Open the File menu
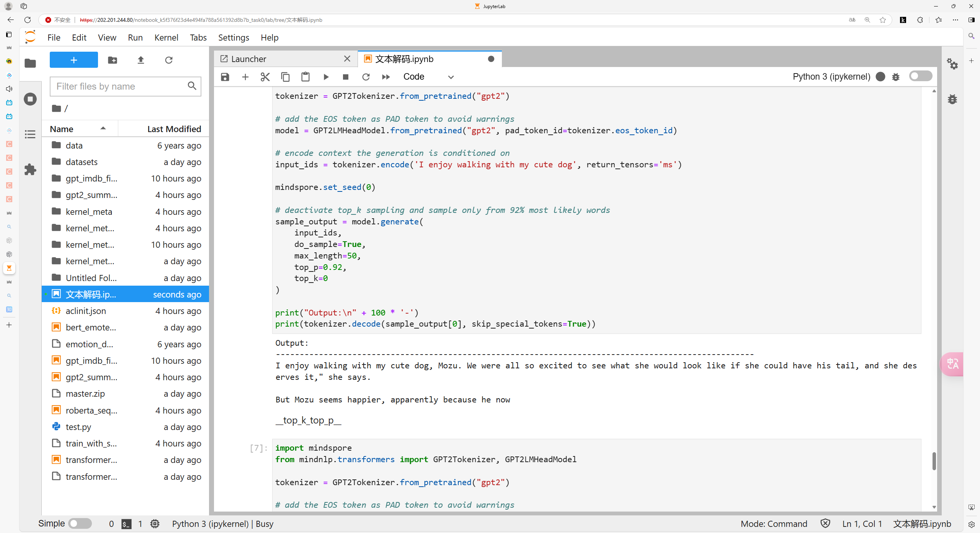The width and height of the screenshot is (980, 533). pyautogui.click(x=54, y=38)
